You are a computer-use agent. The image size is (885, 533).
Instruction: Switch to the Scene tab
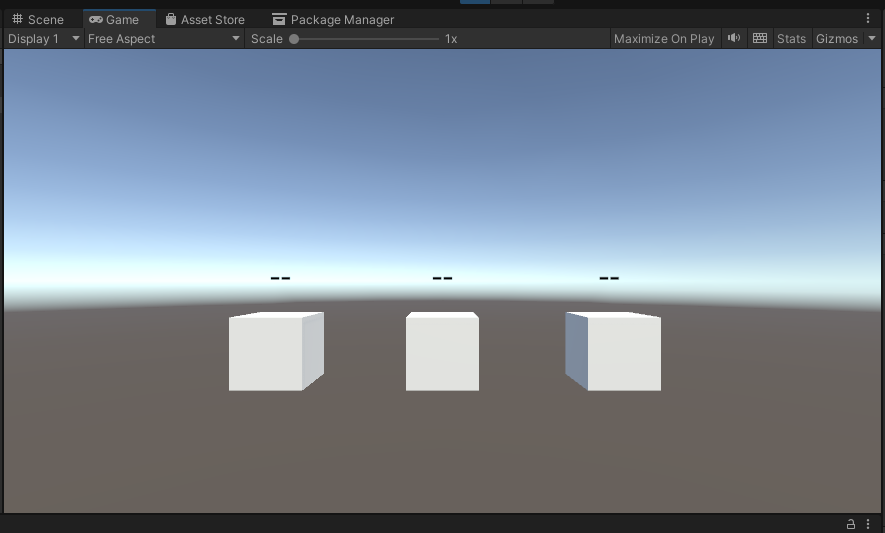point(45,19)
